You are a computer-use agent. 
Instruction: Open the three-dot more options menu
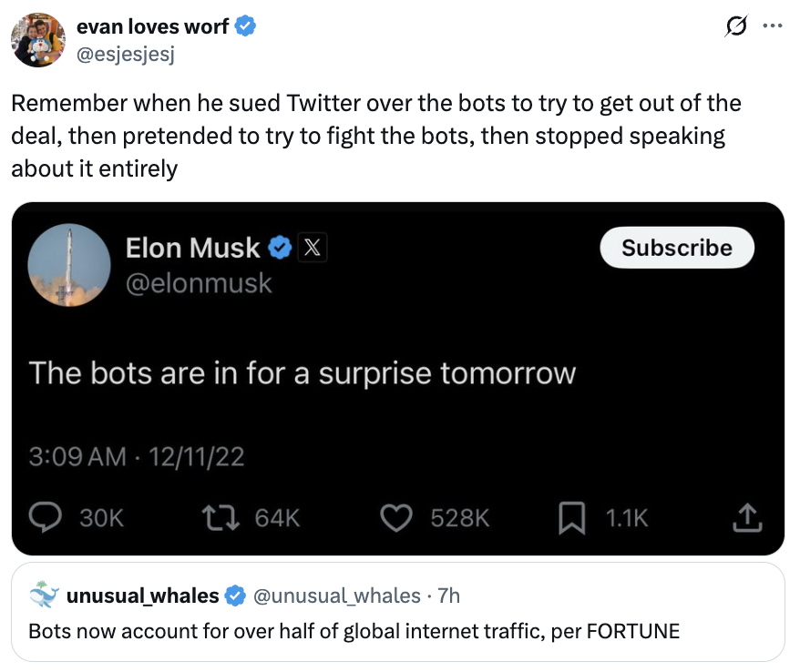coord(773,25)
